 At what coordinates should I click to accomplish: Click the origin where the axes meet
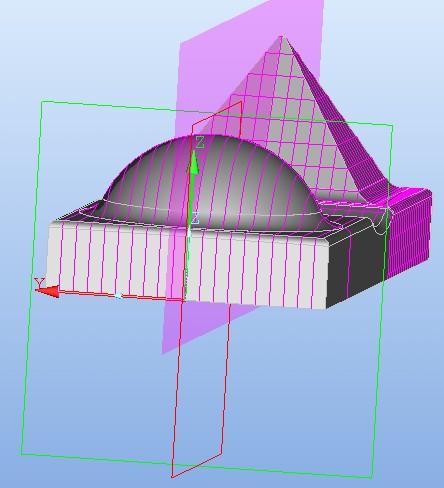click(x=184, y=299)
